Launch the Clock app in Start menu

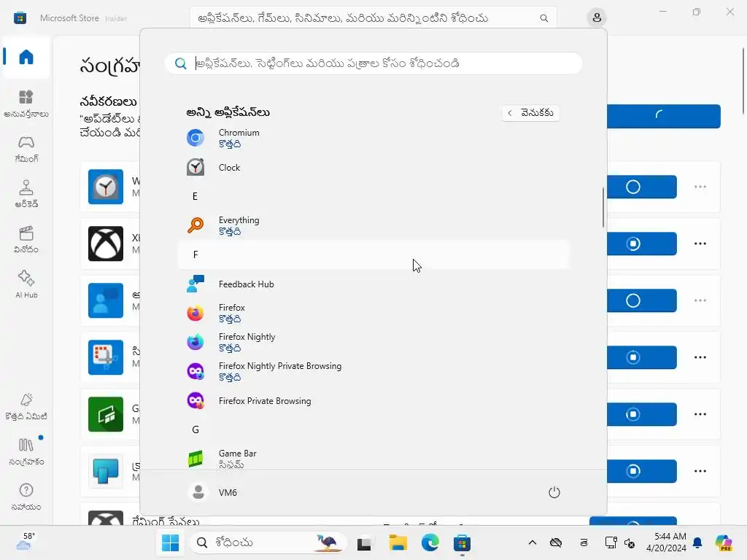coord(373,168)
